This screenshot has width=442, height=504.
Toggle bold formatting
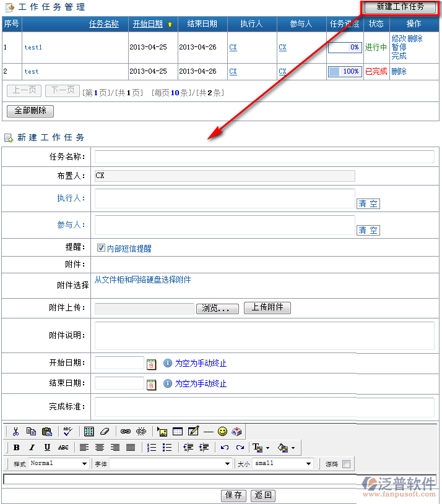(17, 448)
